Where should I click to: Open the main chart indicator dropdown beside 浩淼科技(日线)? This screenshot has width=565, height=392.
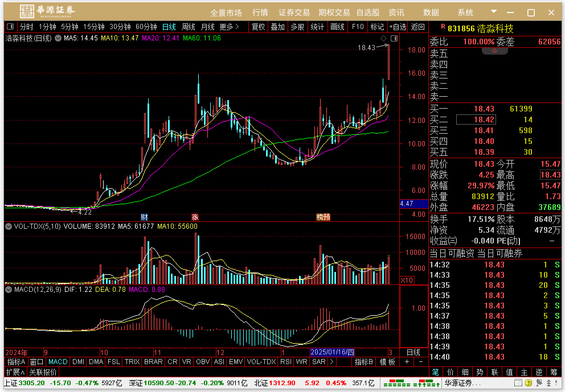point(58,38)
